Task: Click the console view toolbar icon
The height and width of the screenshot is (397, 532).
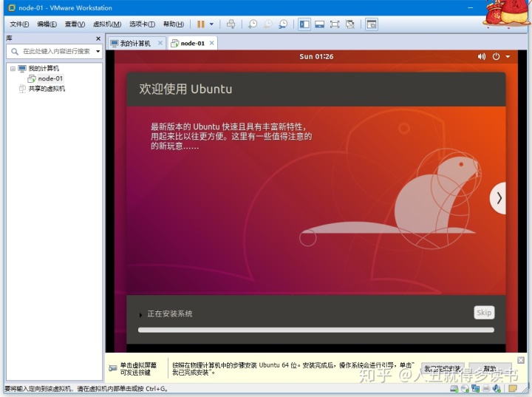Action: [372, 24]
